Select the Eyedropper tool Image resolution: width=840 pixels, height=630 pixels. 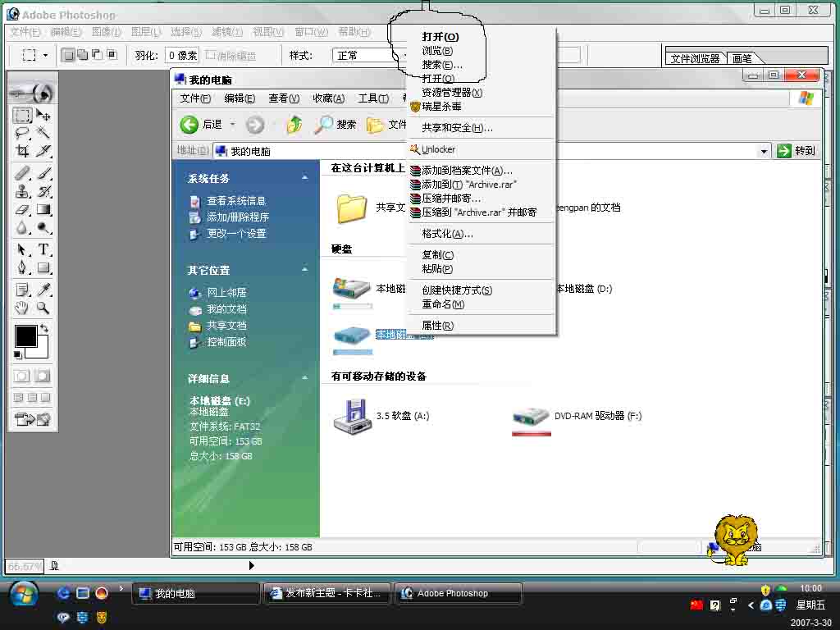click(43, 290)
